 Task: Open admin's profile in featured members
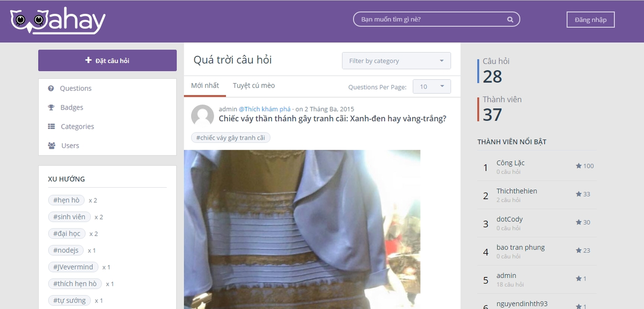[x=506, y=275]
